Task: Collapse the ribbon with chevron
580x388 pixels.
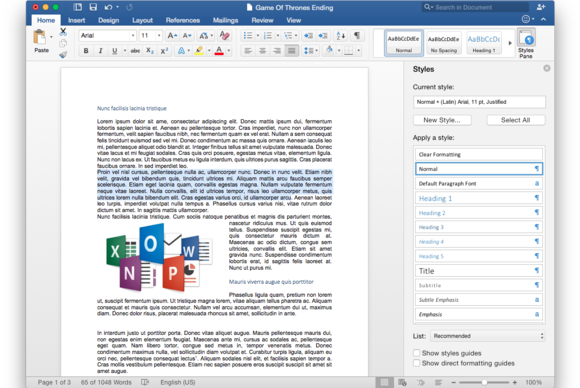Action: pos(543,19)
